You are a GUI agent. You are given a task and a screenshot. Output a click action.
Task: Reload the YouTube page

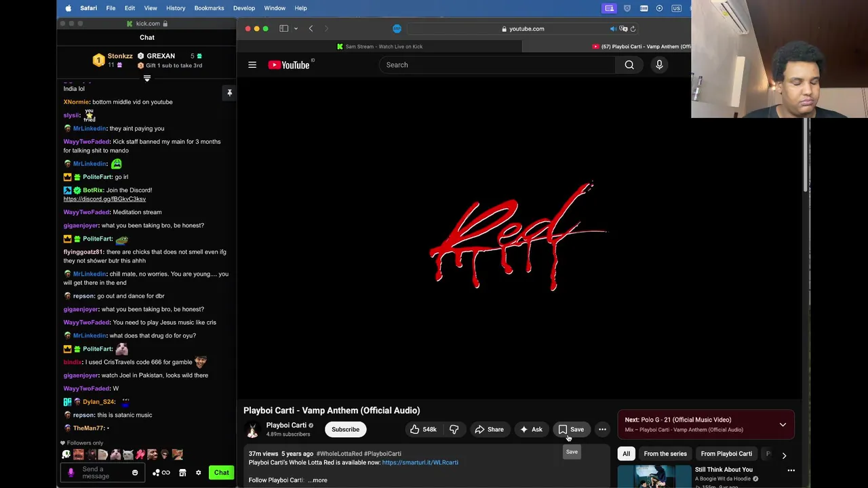click(x=633, y=28)
